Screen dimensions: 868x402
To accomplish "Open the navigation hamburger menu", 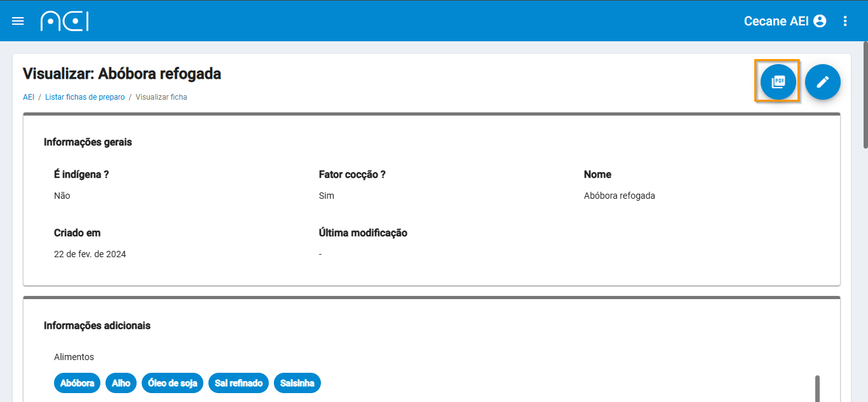I will 18,20.
